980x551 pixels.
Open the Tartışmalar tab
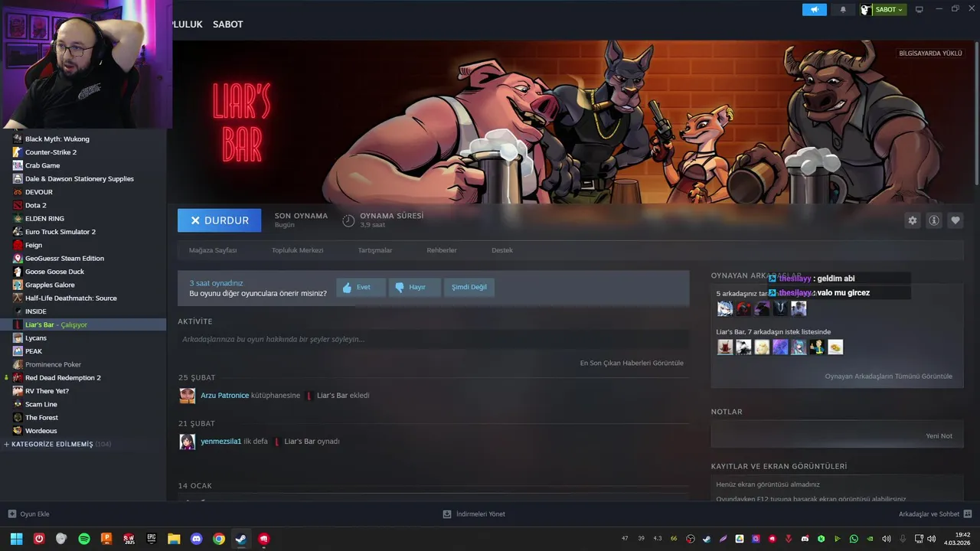coord(375,250)
